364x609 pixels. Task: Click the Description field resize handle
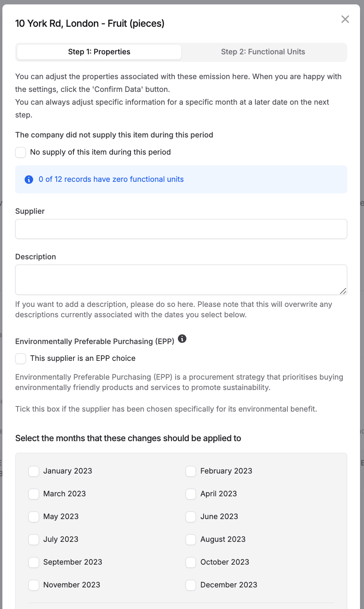pyautogui.click(x=343, y=291)
